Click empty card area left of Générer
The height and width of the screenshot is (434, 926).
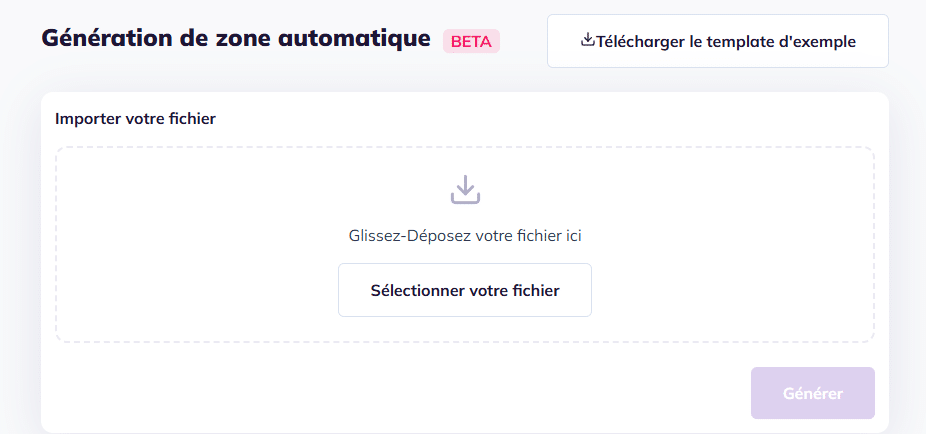pos(400,393)
